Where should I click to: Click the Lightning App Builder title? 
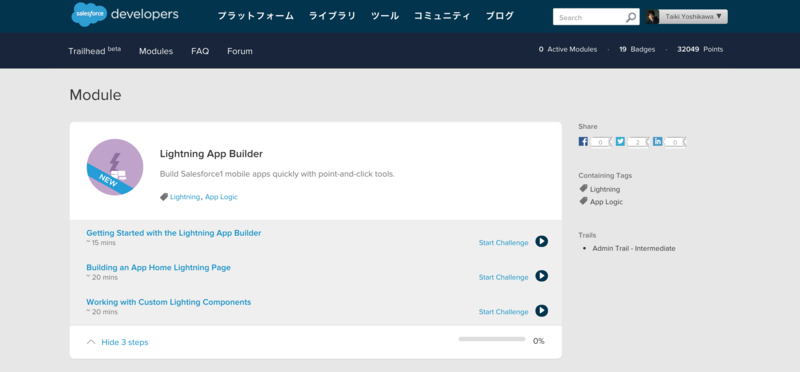(x=211, y=154)
